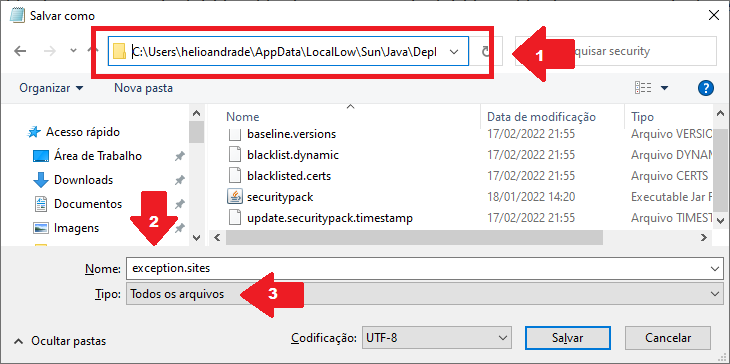The image size is (730, 364).
Task: Open the Codificação UTF-8 dropdown
Action: pyautogui.click(x=436, y=337)
